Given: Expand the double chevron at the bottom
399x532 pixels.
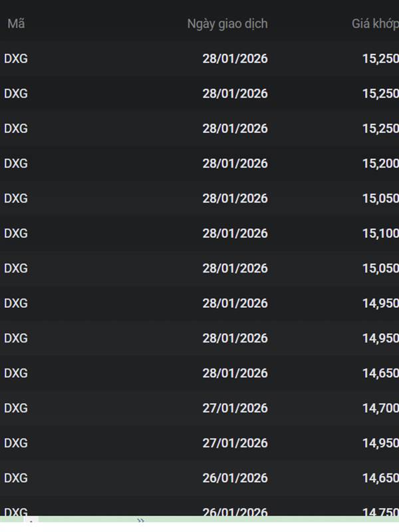Looking at the screenshot, I should (x=140, y=521).
